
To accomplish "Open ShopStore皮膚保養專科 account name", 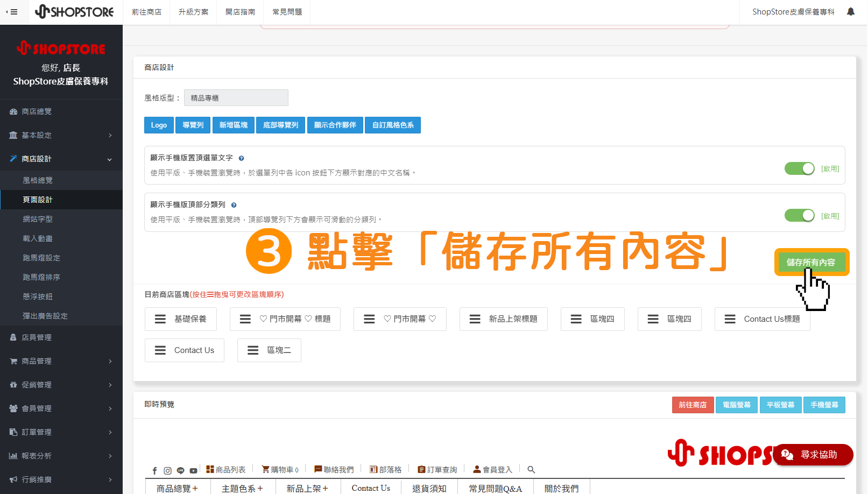I will pos(793,12).
